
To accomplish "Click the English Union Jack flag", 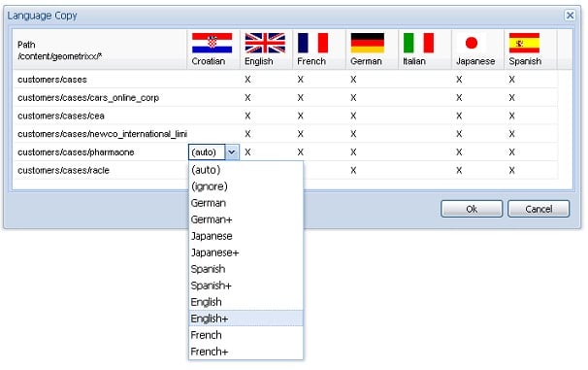I will (x=265, y=43).
